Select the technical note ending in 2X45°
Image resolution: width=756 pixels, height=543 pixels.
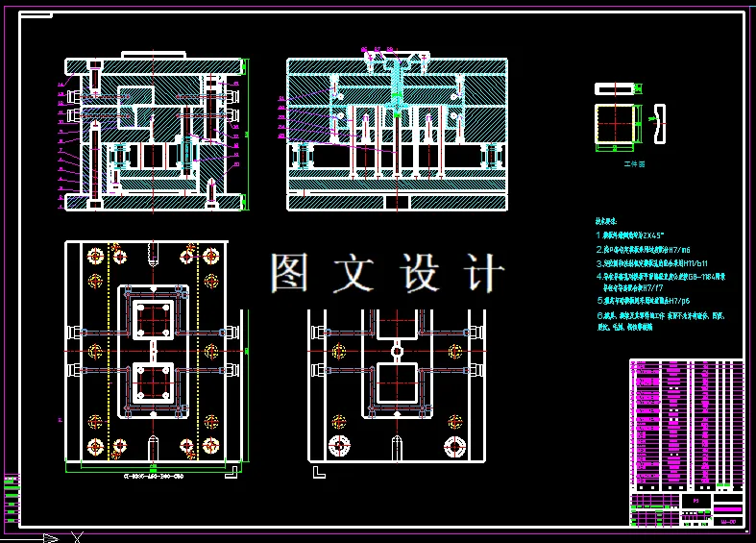629,235
